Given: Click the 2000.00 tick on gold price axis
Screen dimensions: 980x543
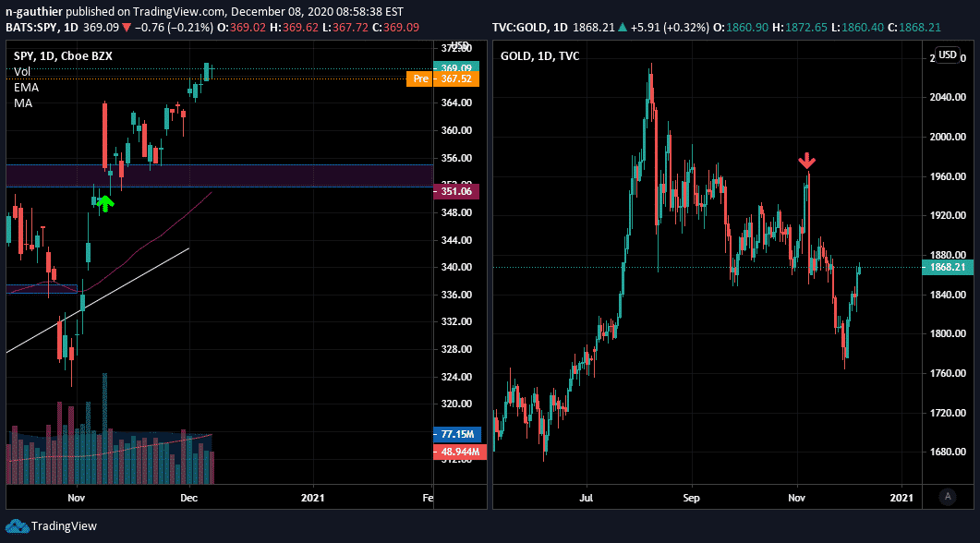Looking at the screenshot, I should coord(948,137).
